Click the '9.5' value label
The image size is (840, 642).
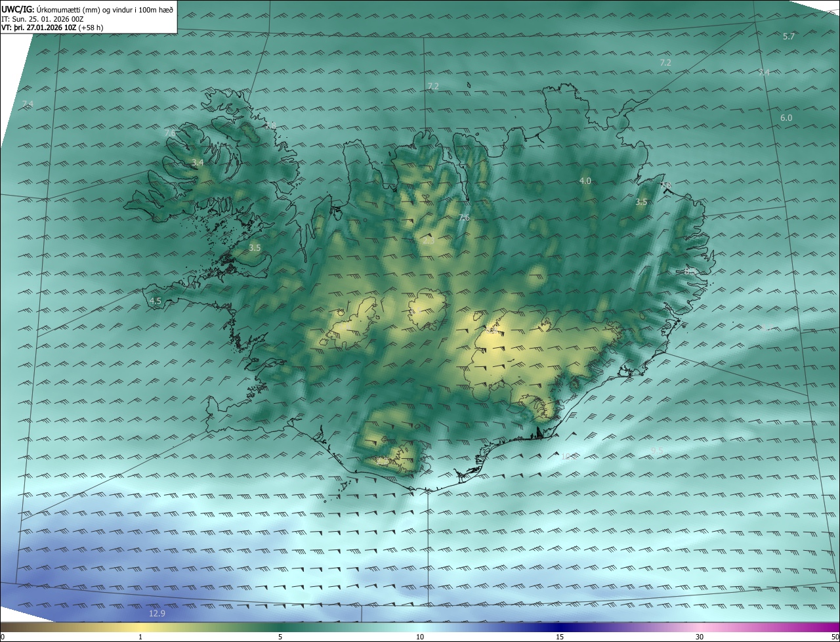[658, 450]
